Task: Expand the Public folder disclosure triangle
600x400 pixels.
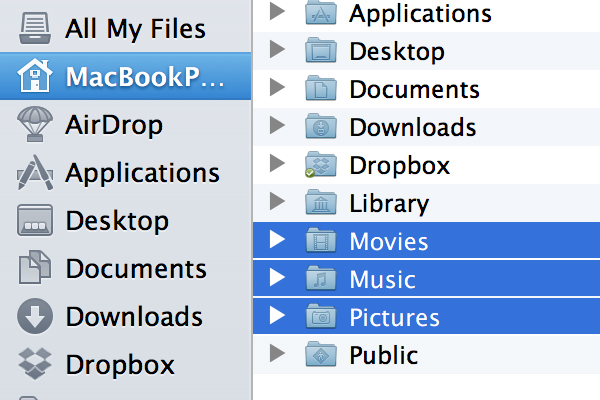Action: point(277,353)
